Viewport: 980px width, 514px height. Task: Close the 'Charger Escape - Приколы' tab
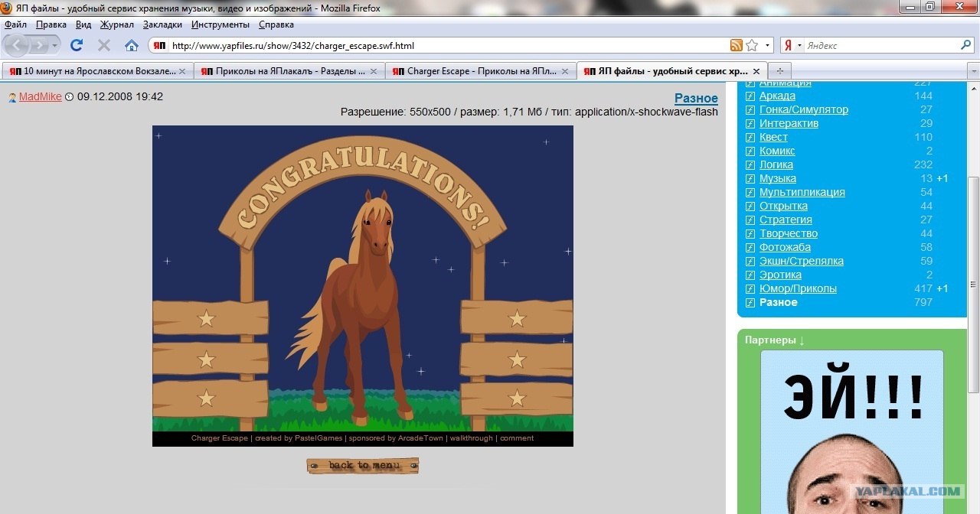565,71
